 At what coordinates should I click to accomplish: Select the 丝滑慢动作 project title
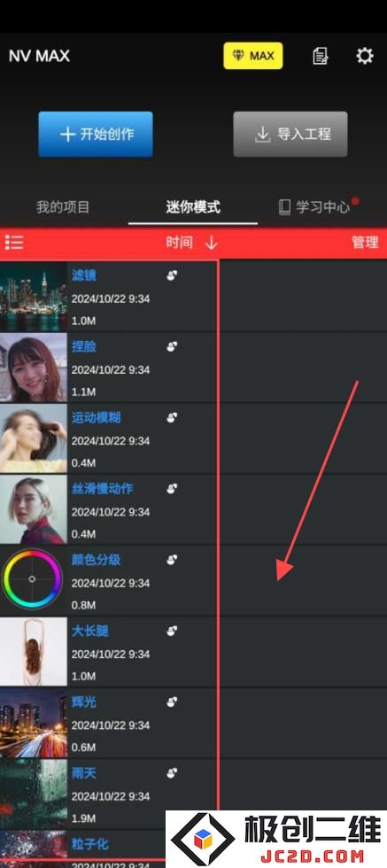(x=102, y=488)
